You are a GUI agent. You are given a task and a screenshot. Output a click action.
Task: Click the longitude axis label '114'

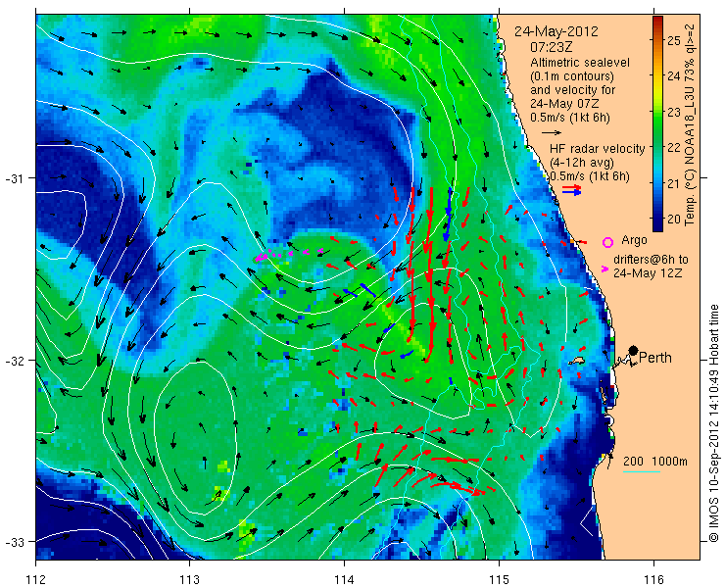[344, 579]
